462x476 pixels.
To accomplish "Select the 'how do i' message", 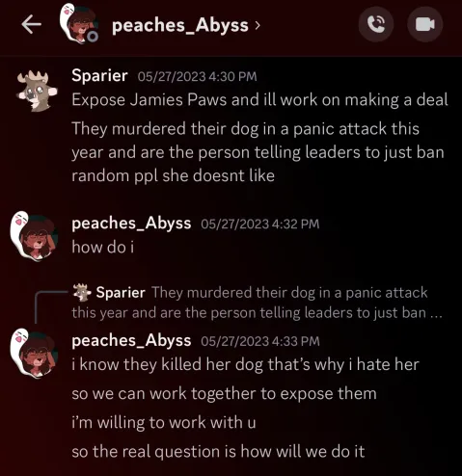I will (x=103, y=247).
